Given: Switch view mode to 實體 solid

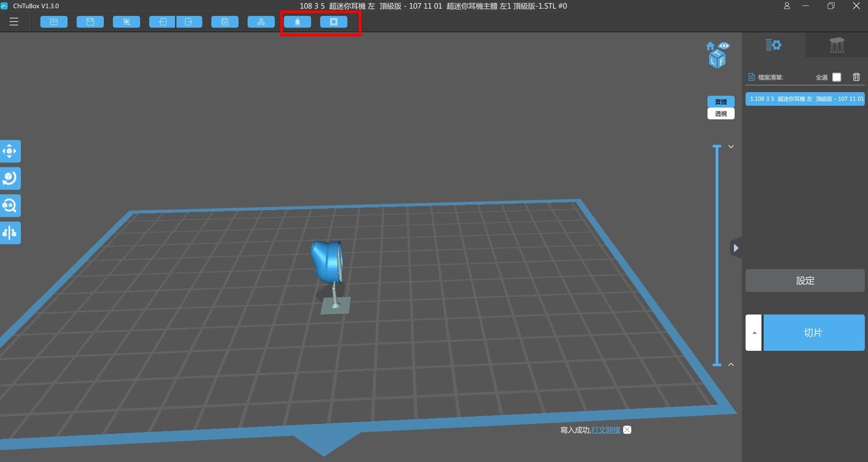Looking at the screenshot, I should pos(721,102).
